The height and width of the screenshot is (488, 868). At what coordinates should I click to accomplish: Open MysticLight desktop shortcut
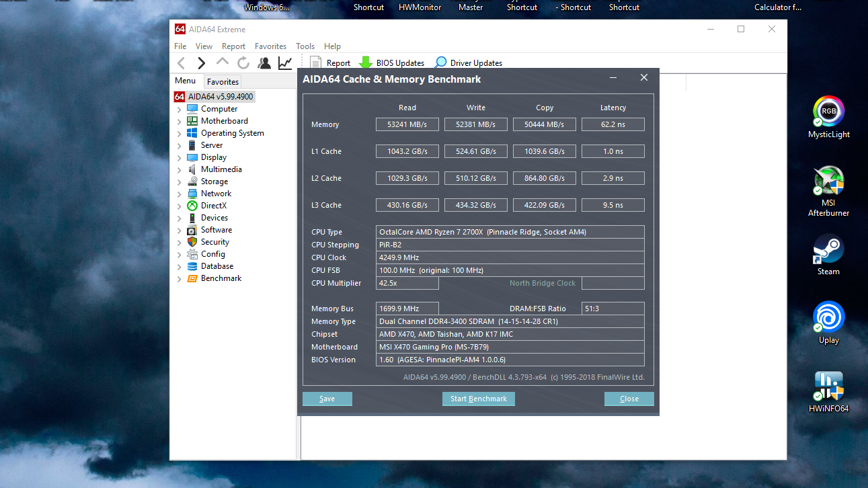[829, 117]
